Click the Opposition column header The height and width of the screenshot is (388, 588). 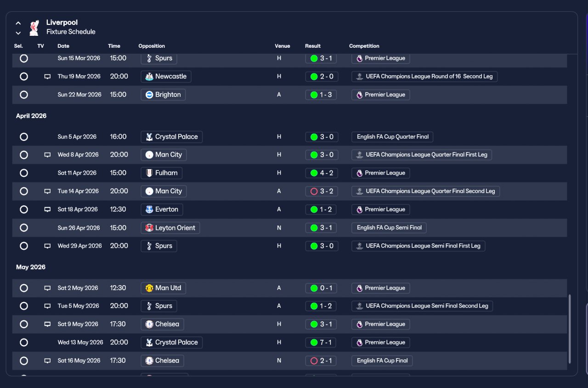[152, 46]
